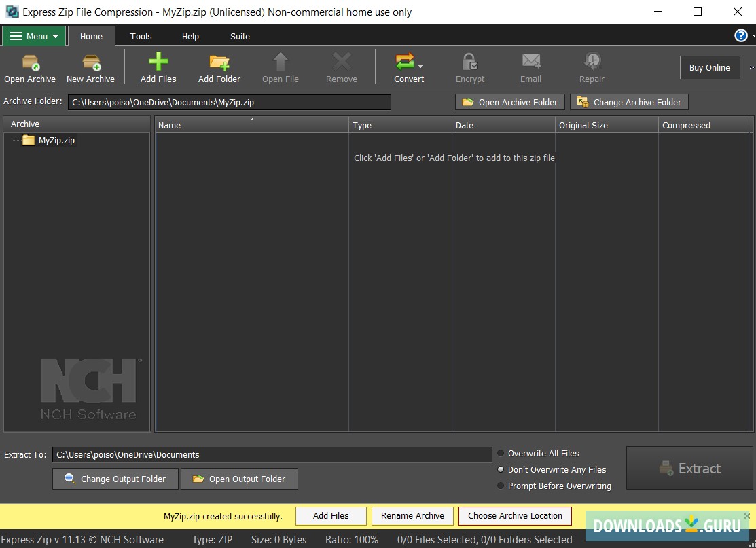Screen dimensions: 756x548
Task: Sort by Original Size column header
Action: click(607, 125)
